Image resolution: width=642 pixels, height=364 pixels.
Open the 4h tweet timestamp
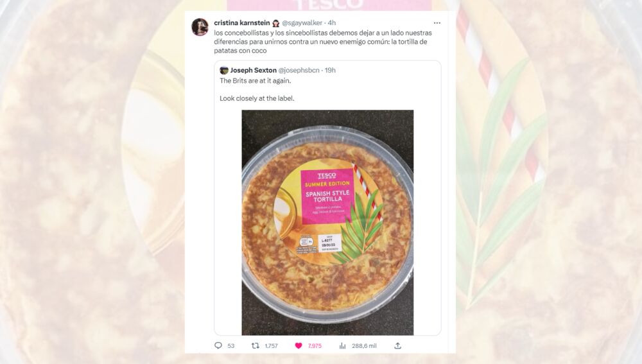point(332,22)
